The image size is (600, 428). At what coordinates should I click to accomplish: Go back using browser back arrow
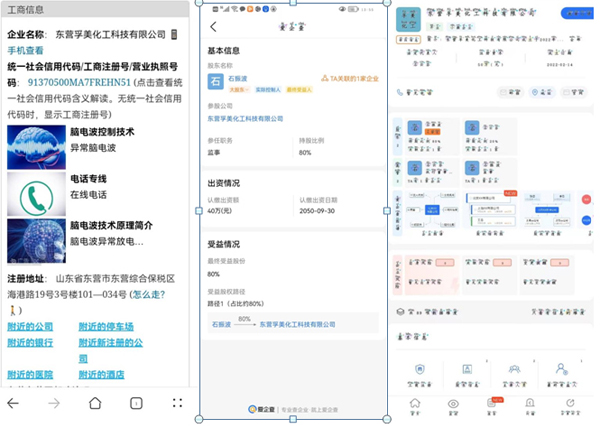[x=13, y=403]
